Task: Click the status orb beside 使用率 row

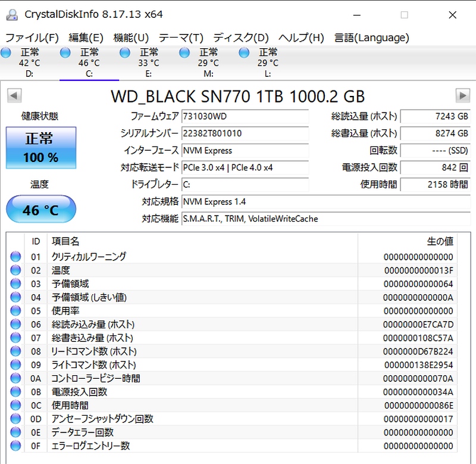Action: pyautogui.click(x=15, y=311)
